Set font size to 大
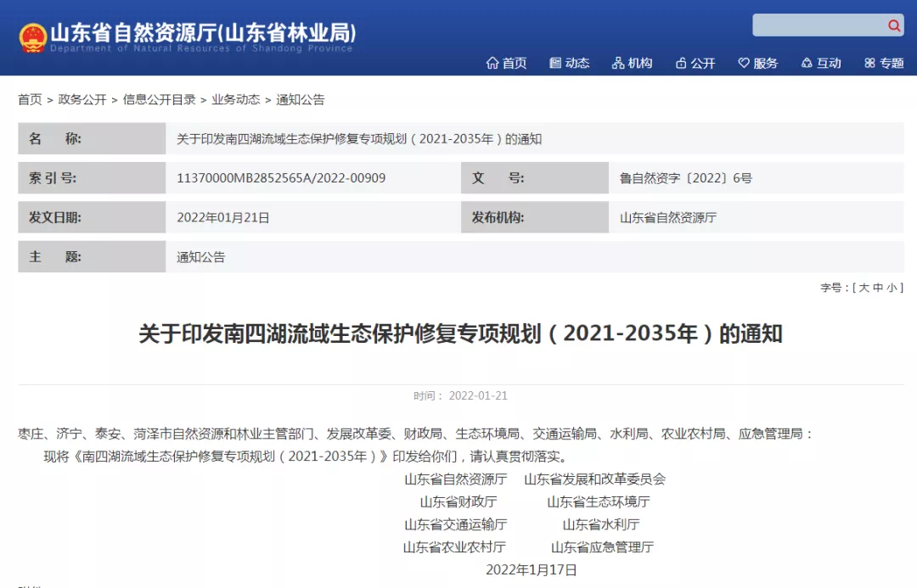Image resolution: width=917 pixels, height=588 pixels. [x=864, y=288]
